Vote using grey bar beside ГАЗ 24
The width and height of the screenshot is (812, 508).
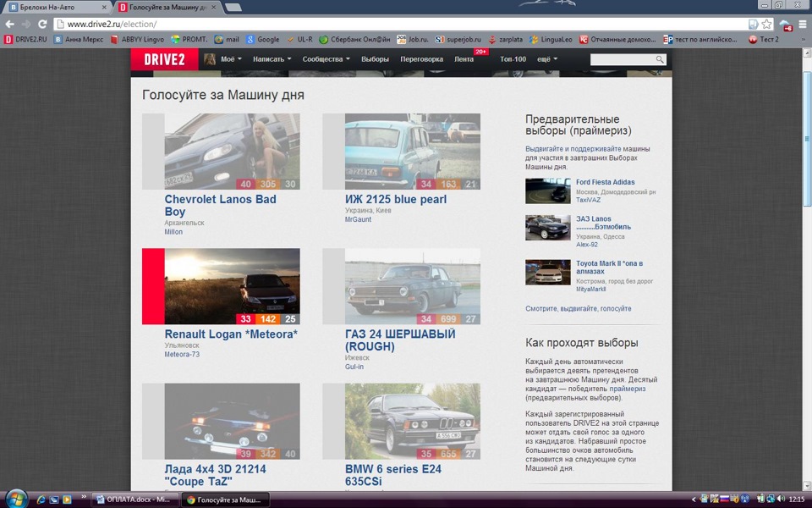(x=333, y=286)
